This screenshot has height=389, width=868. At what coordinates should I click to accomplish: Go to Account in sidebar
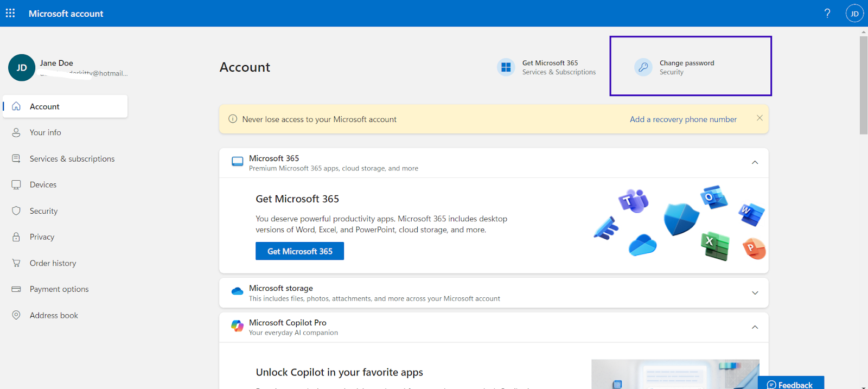tap(65, 106)
